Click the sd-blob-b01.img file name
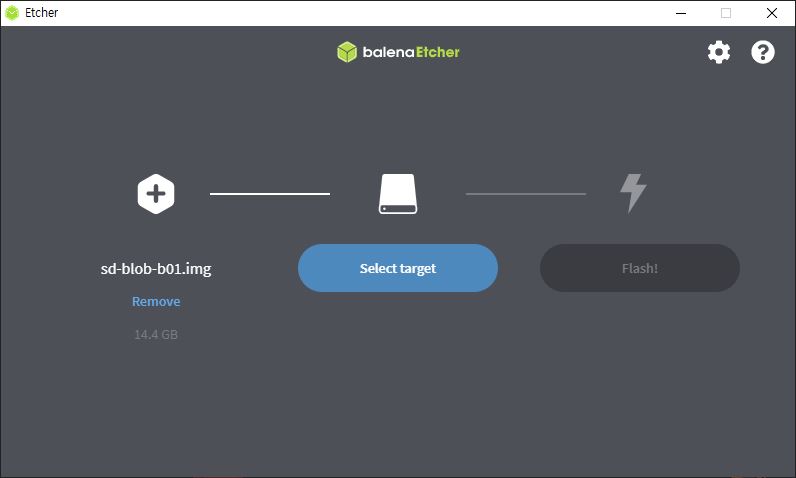The height and width of the screenshot is (478, 796). click(156, 268)
